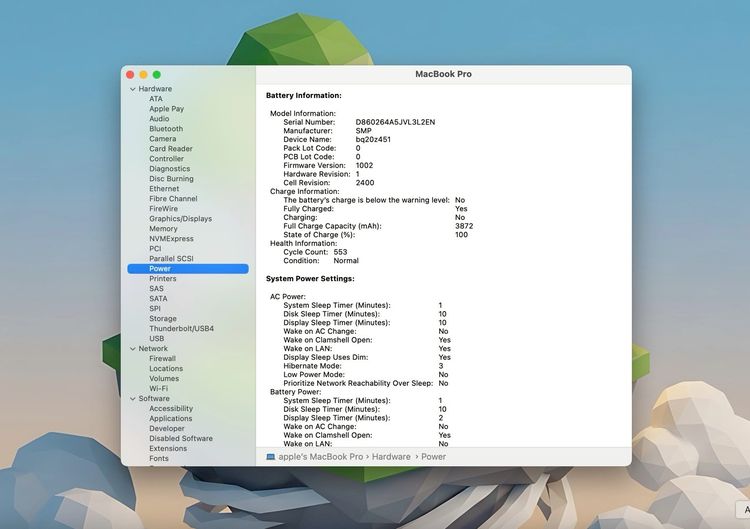Click apple's MacBook Pro in path bar
This screenshot has width=750, height=529.
pyautogui.click(x=320, y=457)
